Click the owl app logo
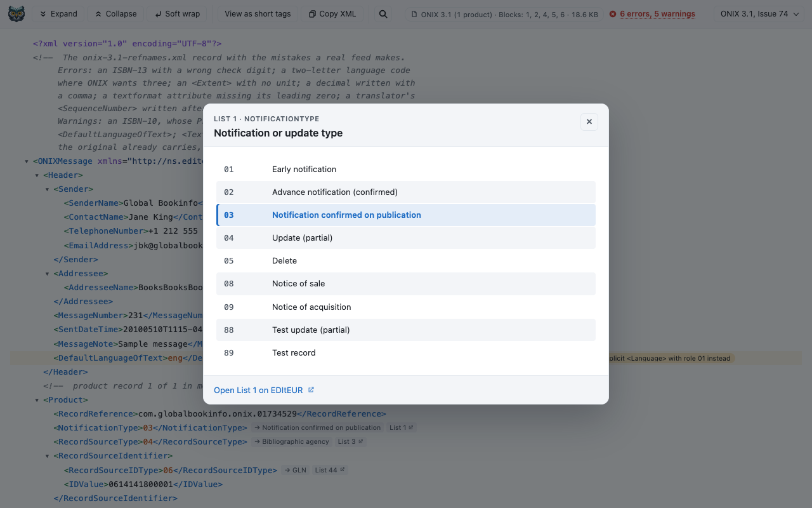Viewport: 812px width, 508px height. click(x=16, y=14)
